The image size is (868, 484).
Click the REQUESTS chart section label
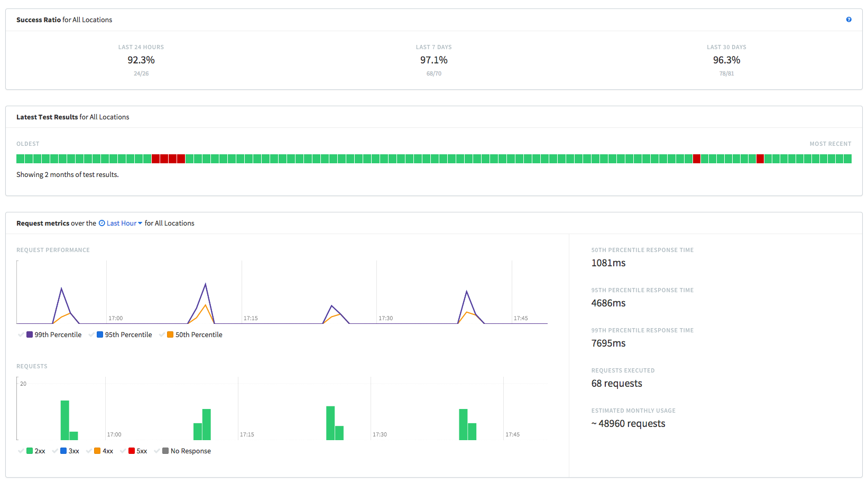click(x=32, y=366)
